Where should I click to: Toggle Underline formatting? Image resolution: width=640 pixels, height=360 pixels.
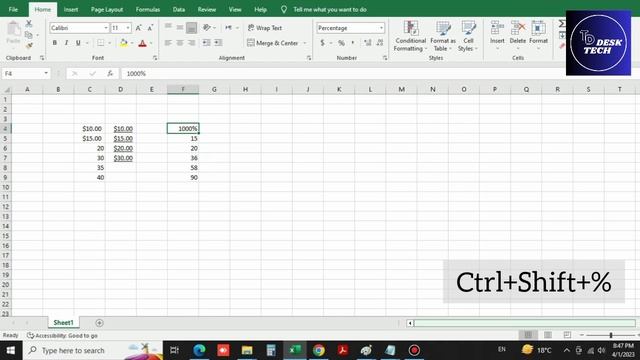tap(78, 43)
